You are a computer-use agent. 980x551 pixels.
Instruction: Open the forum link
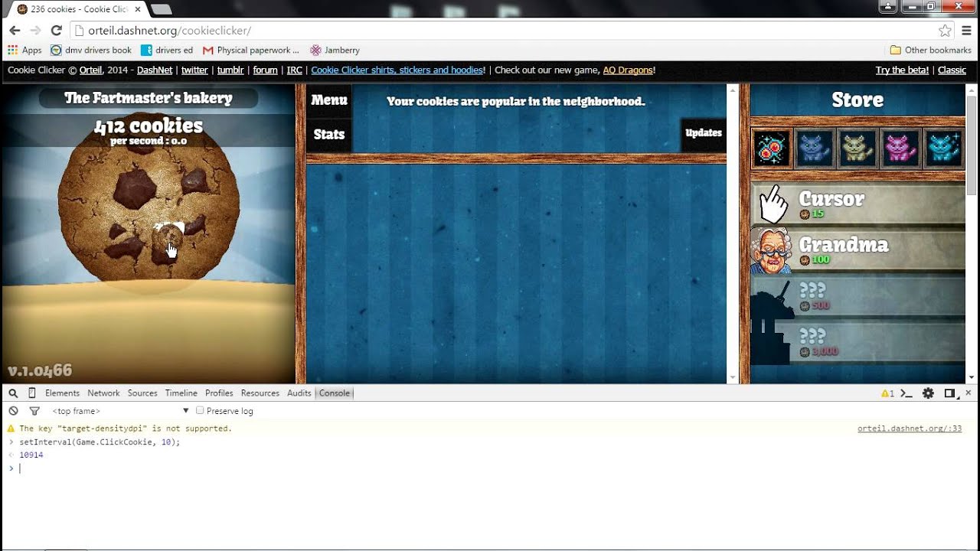[265, 70]
